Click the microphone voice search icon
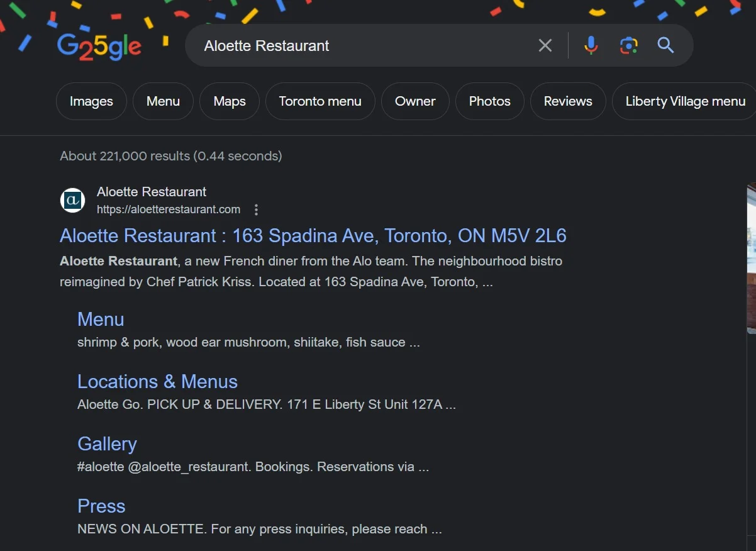756x551 pixels. [591, 45]
